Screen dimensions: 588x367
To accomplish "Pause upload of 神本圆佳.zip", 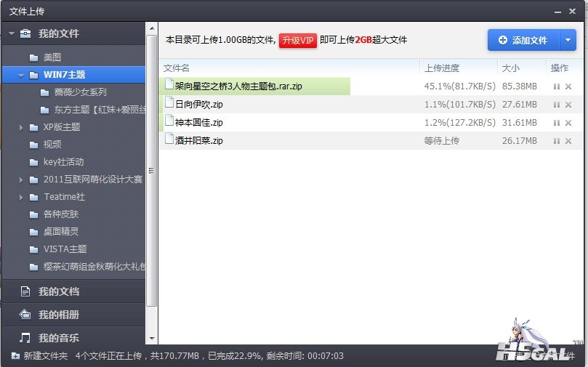I will click(x=556, y=123).
